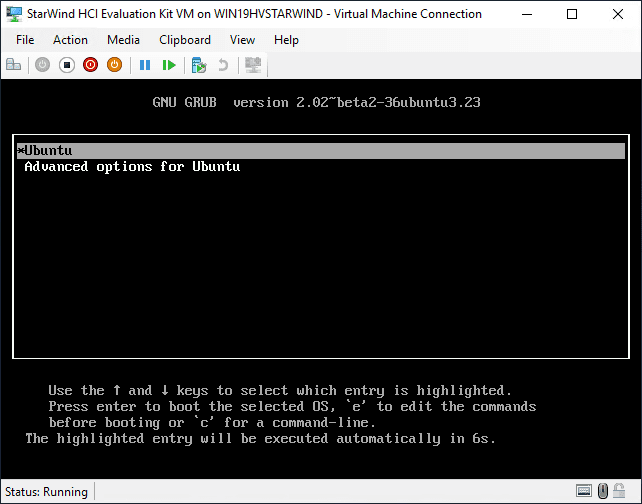Open the File menu
The width and height of the screenshot is (642, 504).
(x=25, y=40)
